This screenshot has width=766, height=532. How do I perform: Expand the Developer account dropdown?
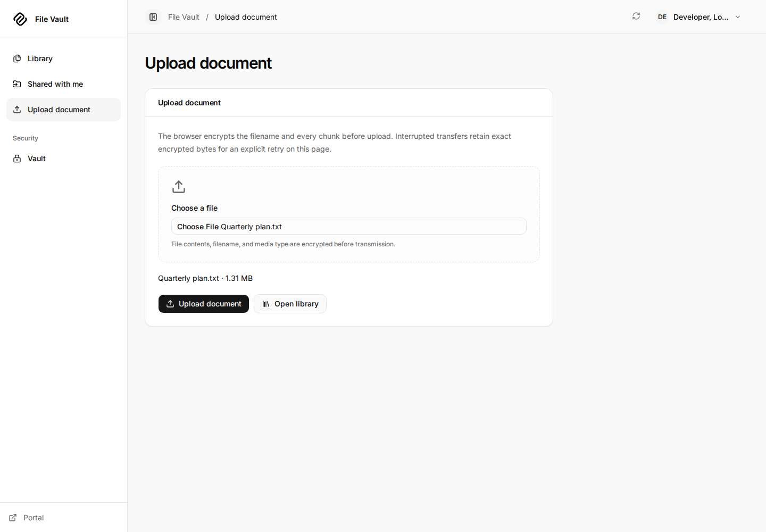tap(700, 17)
